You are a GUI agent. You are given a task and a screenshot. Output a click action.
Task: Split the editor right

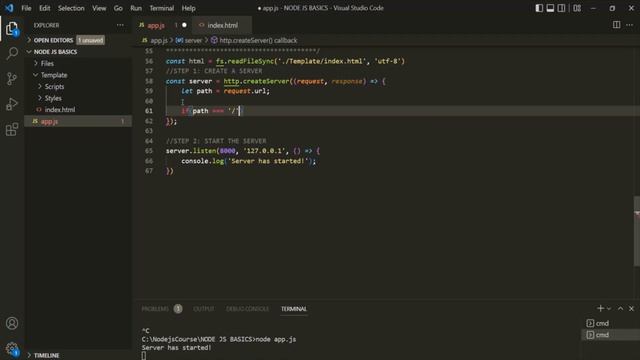click(616, 25)
